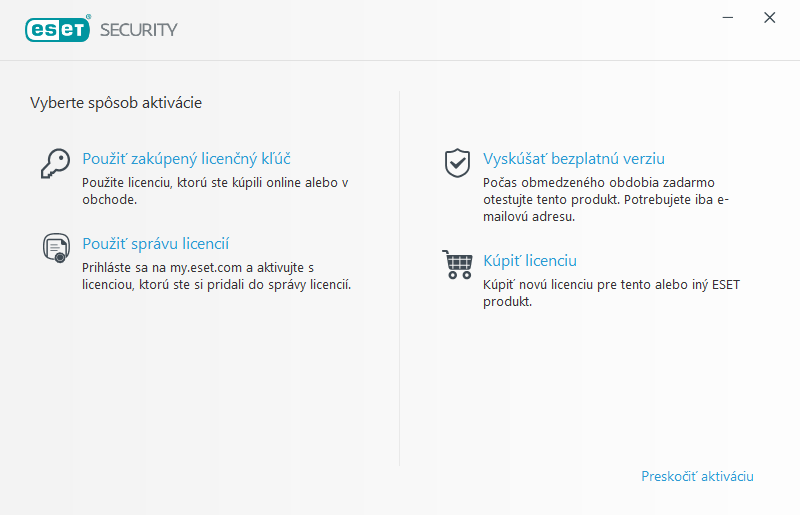Click the buy new license description text

[610, 293]
